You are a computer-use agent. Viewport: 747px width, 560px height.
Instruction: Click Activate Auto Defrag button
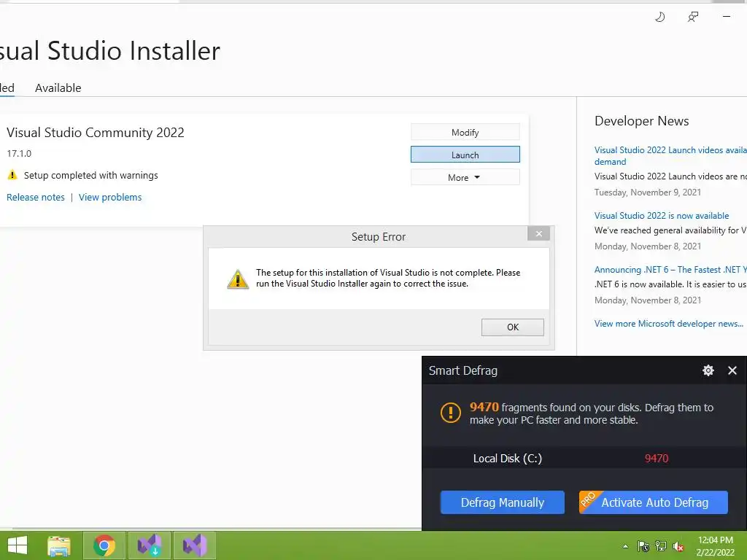[x=654, y=502]
